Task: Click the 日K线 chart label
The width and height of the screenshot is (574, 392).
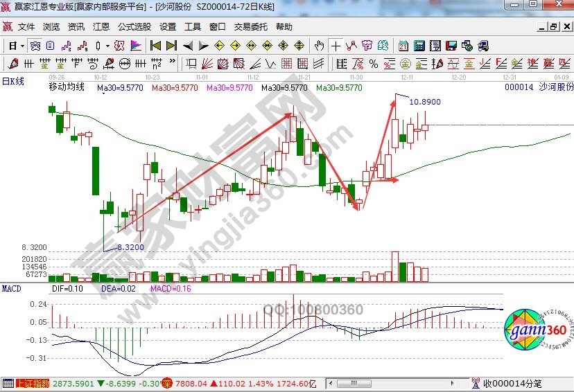Action: [x=12, y=82]
